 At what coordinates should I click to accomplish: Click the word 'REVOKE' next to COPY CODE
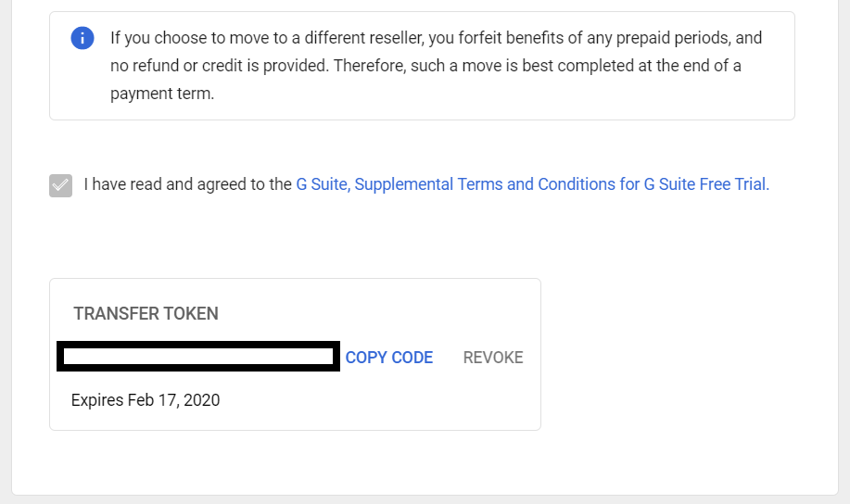tap(493, 357)
